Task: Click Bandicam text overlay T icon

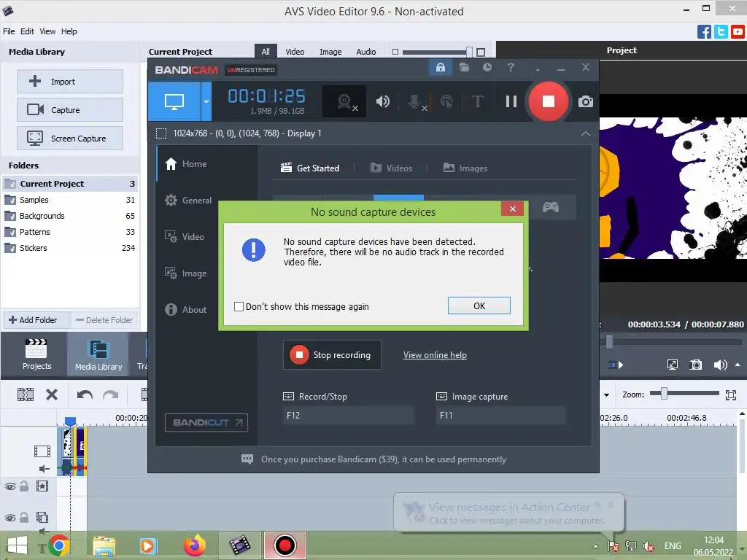Action: coord(477,101)
